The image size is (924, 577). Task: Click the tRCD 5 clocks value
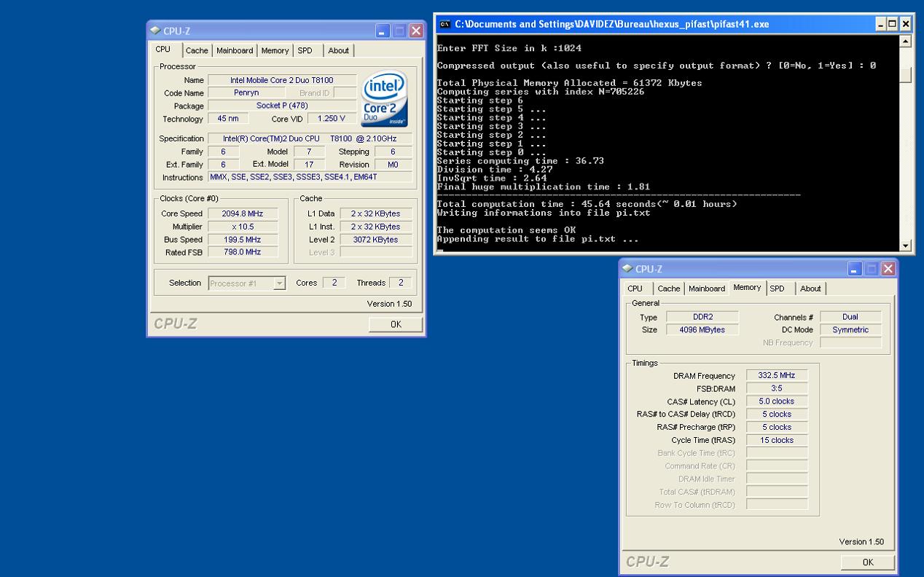[x=777, y=414]
